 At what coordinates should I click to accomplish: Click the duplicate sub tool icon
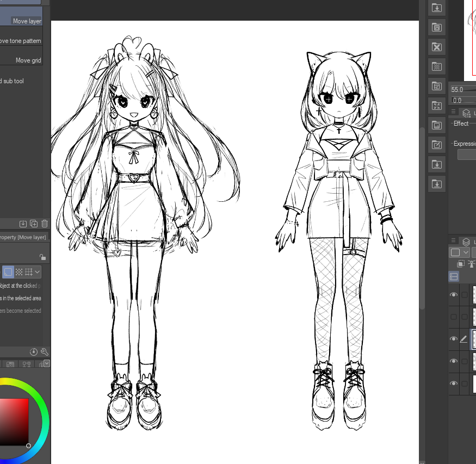click(x=34, y=224)
